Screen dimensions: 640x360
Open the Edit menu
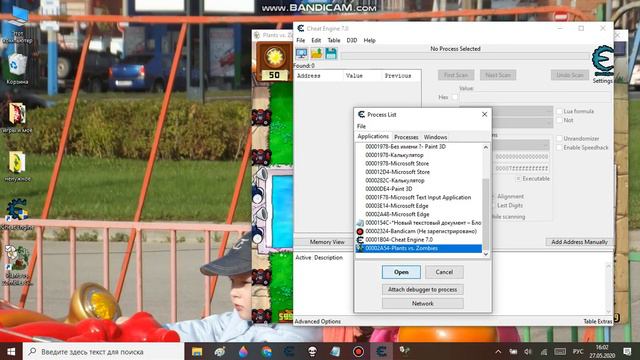[x=316, y=40]
